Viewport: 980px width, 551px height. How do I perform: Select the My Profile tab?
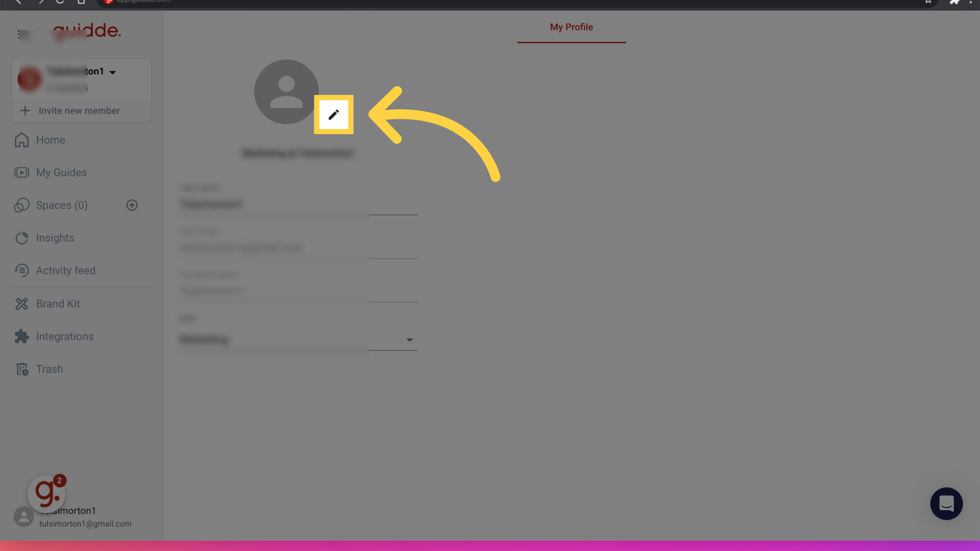click(572, 27)
